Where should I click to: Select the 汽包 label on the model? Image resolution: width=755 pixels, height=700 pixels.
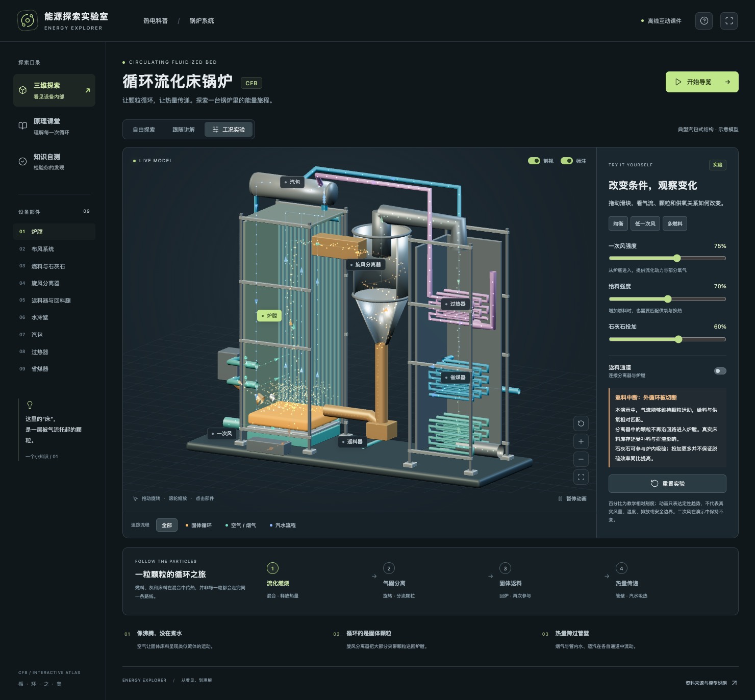click(x=292, y=182)
